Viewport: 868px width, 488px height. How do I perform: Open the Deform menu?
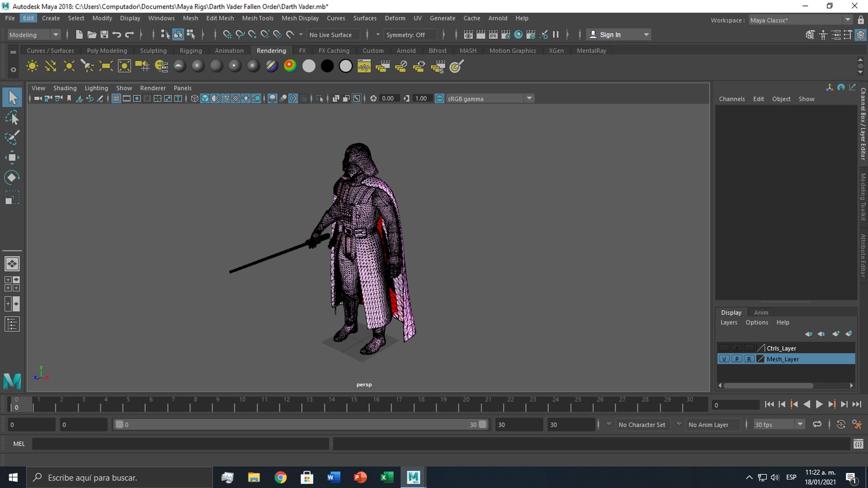coord(395,18)
